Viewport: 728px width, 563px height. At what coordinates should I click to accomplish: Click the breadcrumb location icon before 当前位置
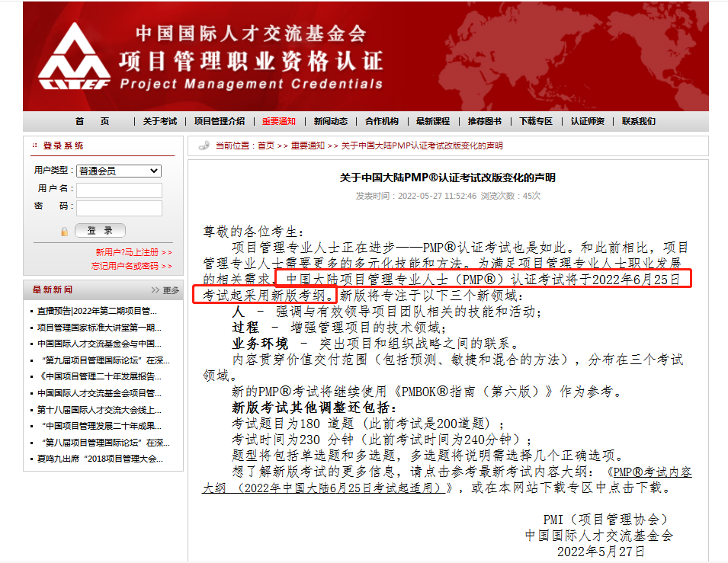click(204, 146)
